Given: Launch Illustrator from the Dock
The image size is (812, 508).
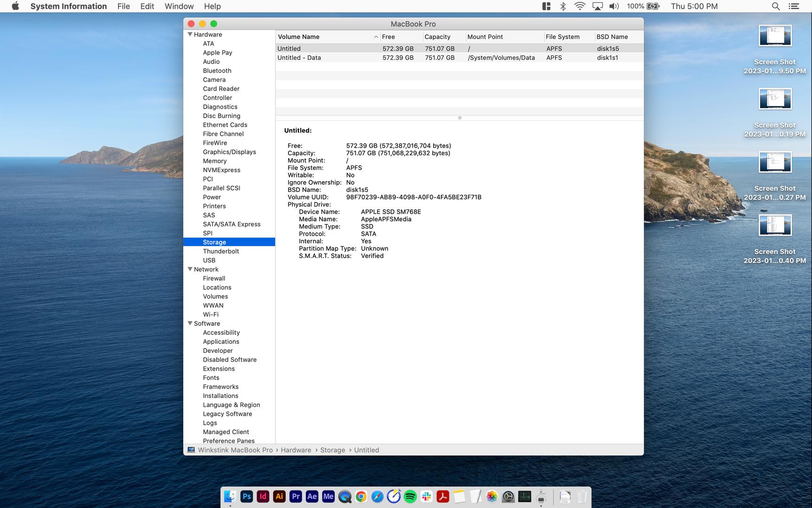Looking at the screenshot, I should [279, 496].
